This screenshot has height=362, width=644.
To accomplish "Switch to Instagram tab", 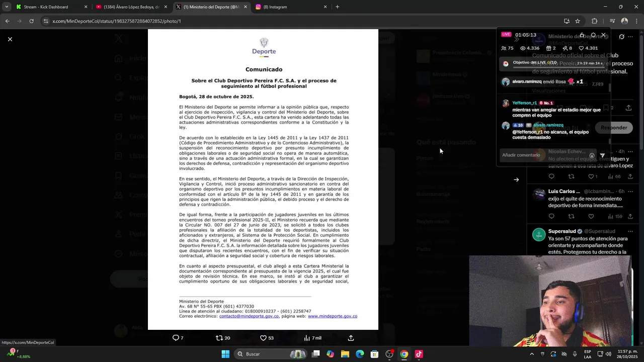I will (x=291, y=7).
